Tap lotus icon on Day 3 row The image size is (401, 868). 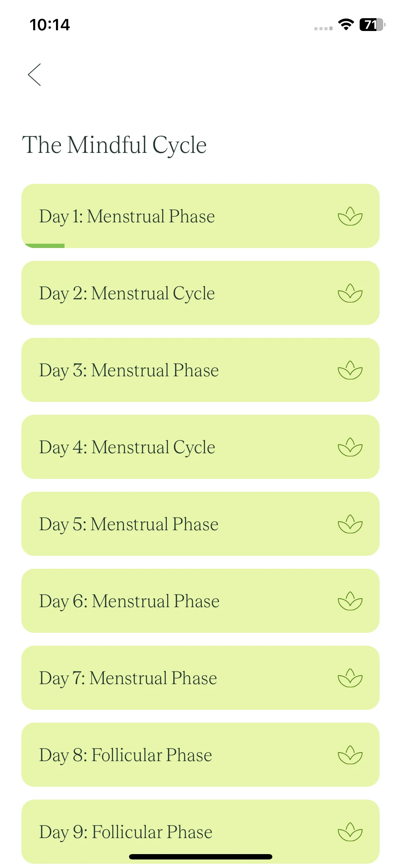tap(350, 370)
